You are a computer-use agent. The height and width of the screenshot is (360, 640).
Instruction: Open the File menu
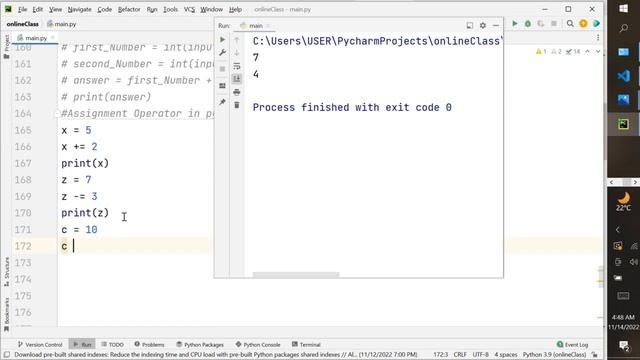pos(22,9)
